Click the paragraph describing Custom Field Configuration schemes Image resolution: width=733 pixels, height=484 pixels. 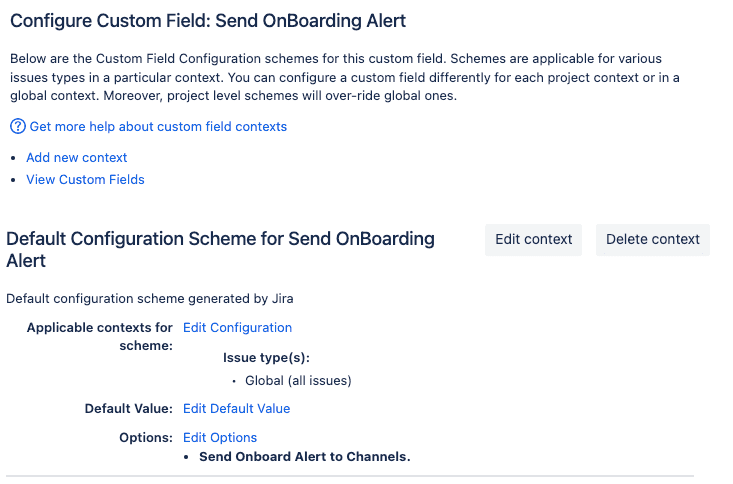click(345, 77)
